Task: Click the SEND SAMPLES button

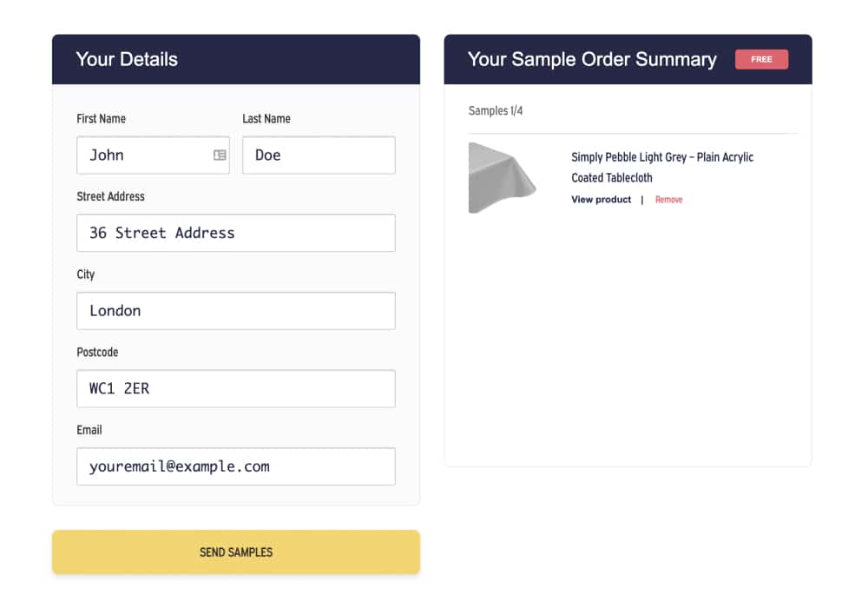Action: pyautogui.click(x=236, y=552)
